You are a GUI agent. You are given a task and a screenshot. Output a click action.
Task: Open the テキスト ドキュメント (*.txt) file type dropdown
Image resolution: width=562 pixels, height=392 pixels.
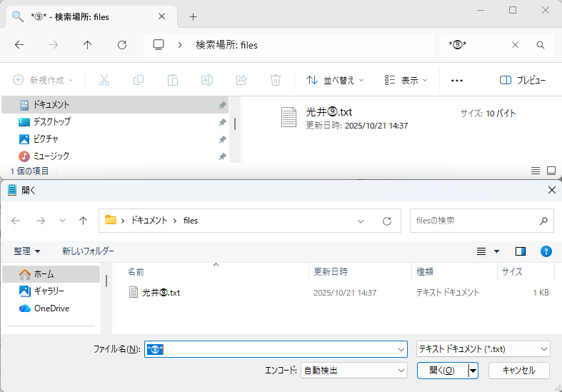[483, 349]
